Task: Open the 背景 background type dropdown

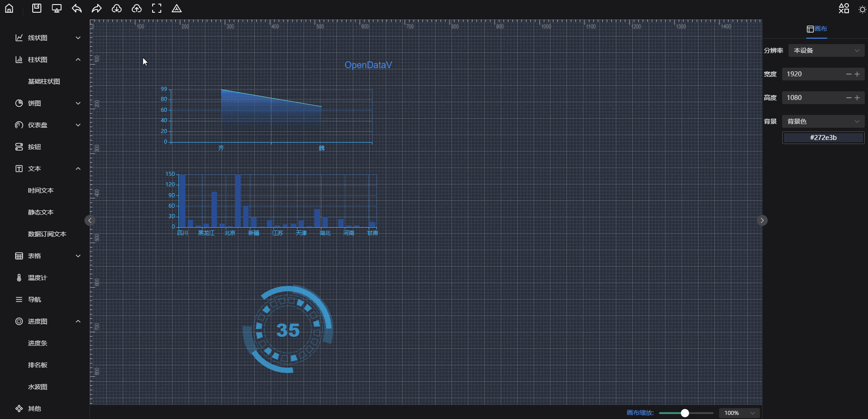Action: tap(823, 121)
